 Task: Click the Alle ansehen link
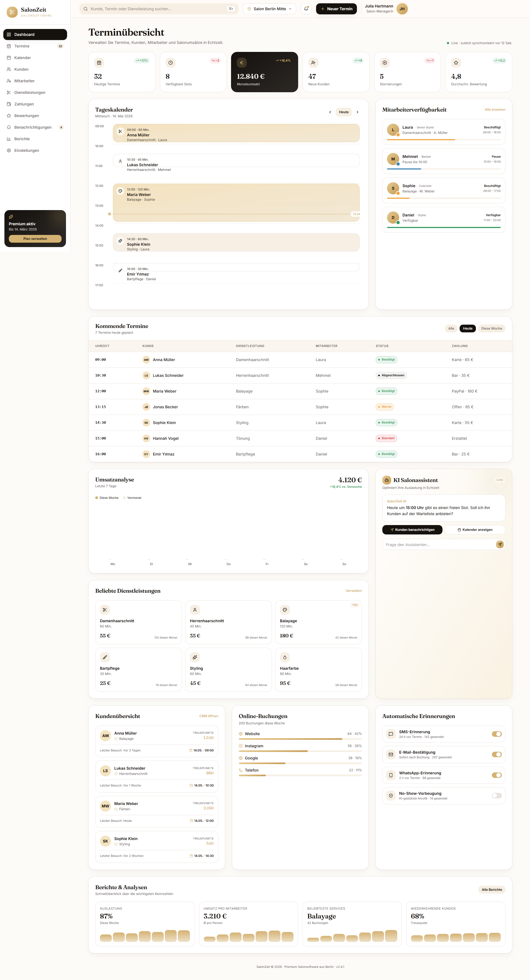point(495,110)
